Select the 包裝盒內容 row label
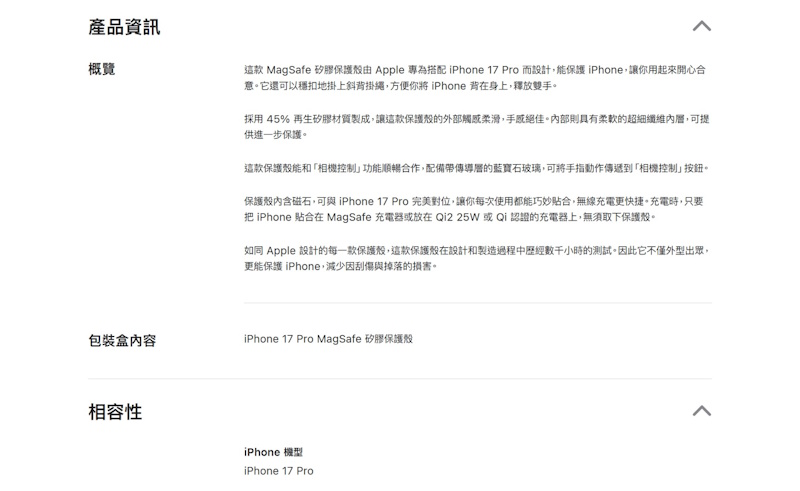 click(122, 340)
